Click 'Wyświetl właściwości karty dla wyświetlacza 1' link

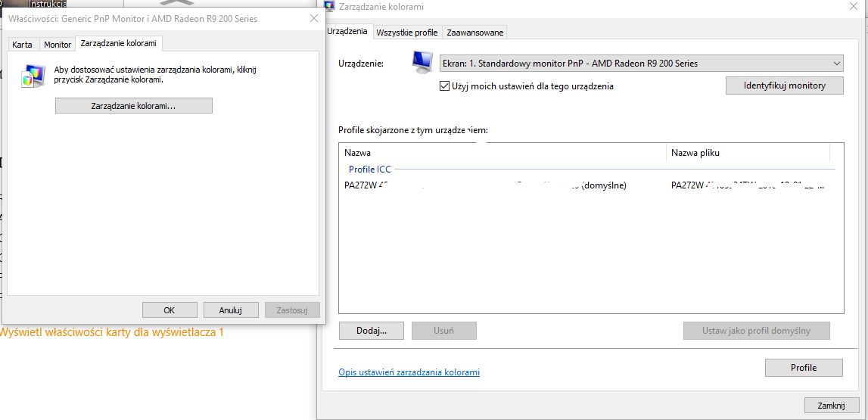[111, 332]
